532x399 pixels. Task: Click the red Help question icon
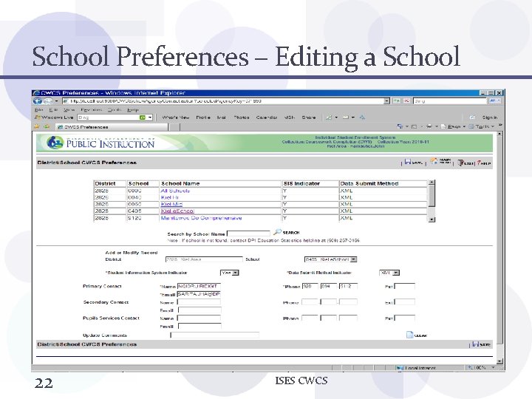479,163
